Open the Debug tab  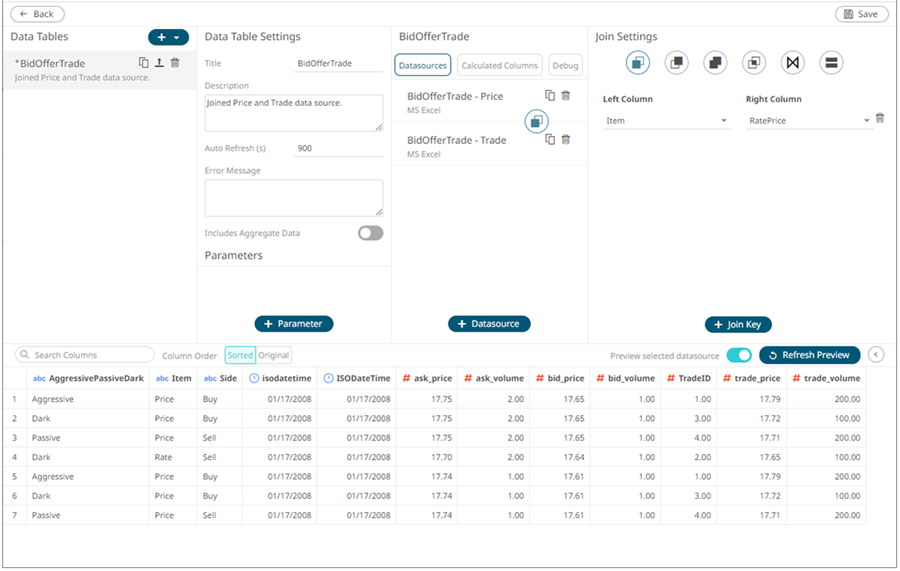pos(565,66)
